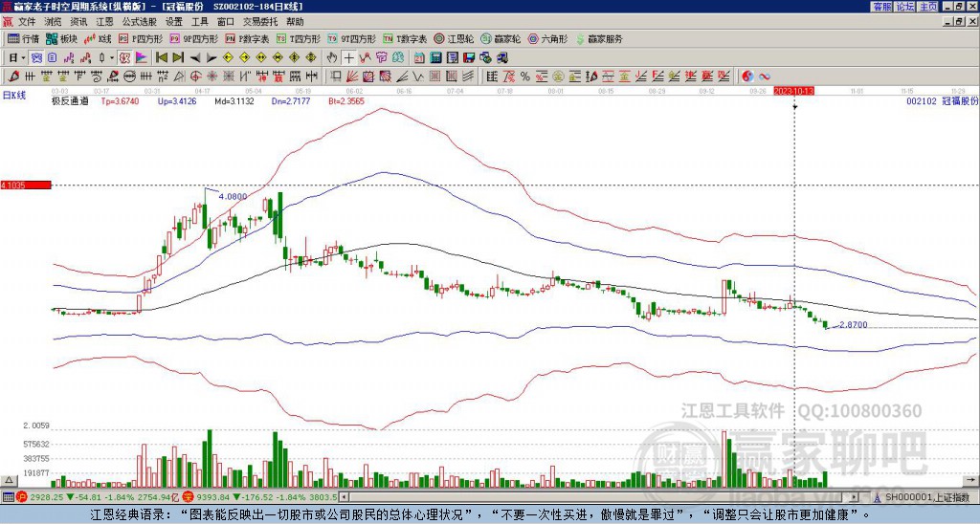Open the 交易委托 menu
Image resolution: width=980 pixels, height=524 pixels.
point(260,22)
